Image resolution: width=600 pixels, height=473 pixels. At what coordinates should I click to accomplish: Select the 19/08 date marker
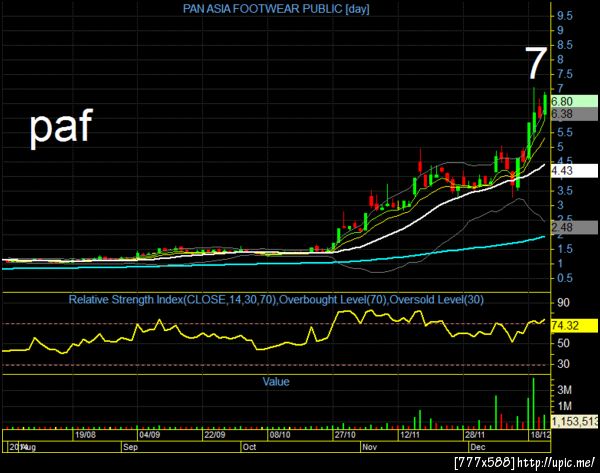click(x=85, y=435)
